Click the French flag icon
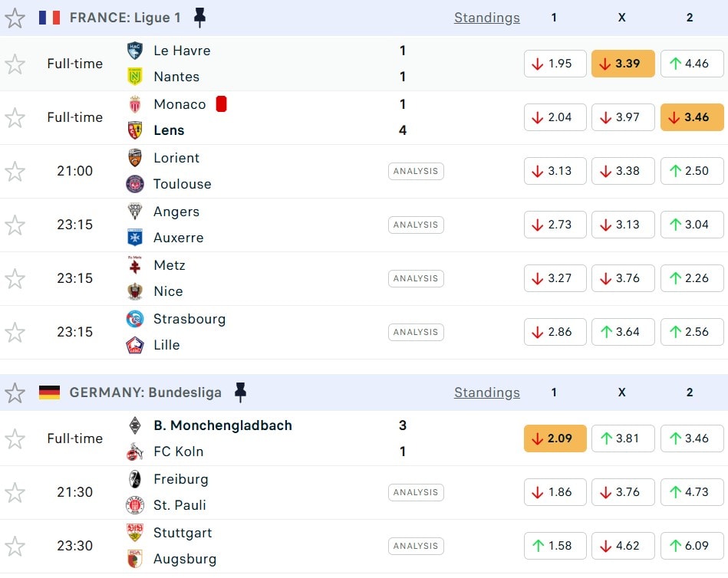The height and width of the screenshot is (578, 728). pos(49,18)
